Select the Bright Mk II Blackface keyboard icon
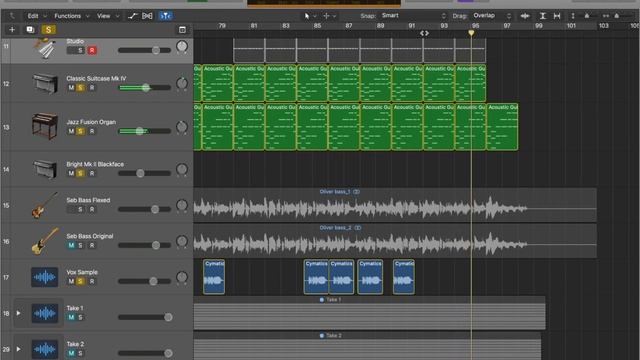This screenshot has height=360, width=640. click(x=45, y=169)
